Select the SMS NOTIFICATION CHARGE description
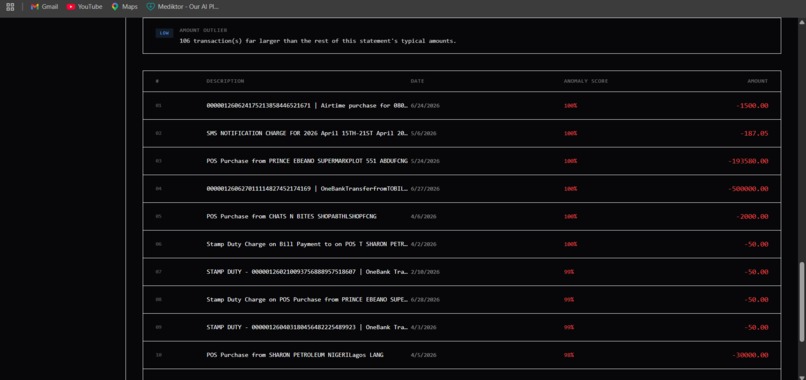Screen dimensions: 806x380 307,133
